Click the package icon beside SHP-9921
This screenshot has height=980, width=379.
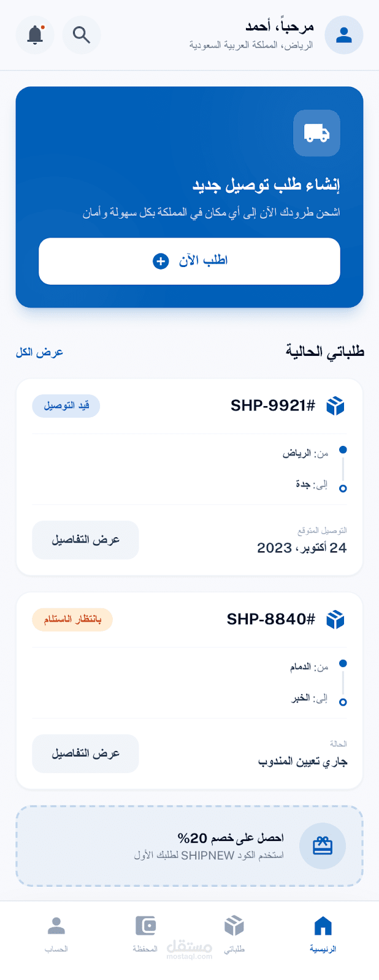[x=335, y=405]
